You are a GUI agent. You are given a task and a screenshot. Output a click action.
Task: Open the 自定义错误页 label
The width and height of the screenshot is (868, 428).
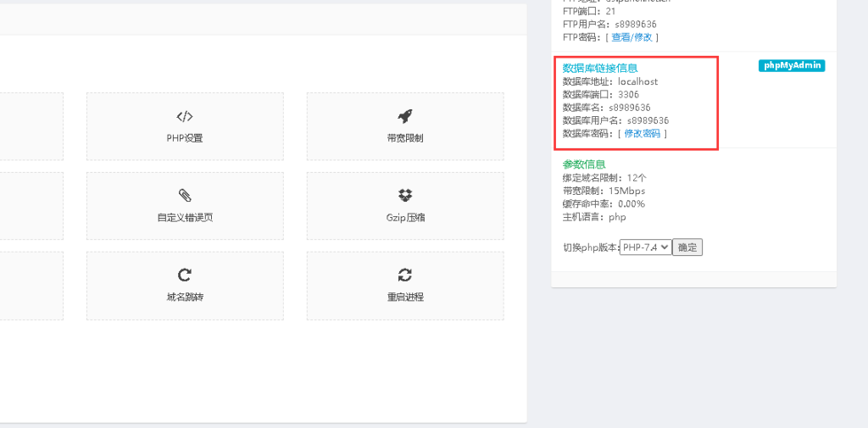185,218
